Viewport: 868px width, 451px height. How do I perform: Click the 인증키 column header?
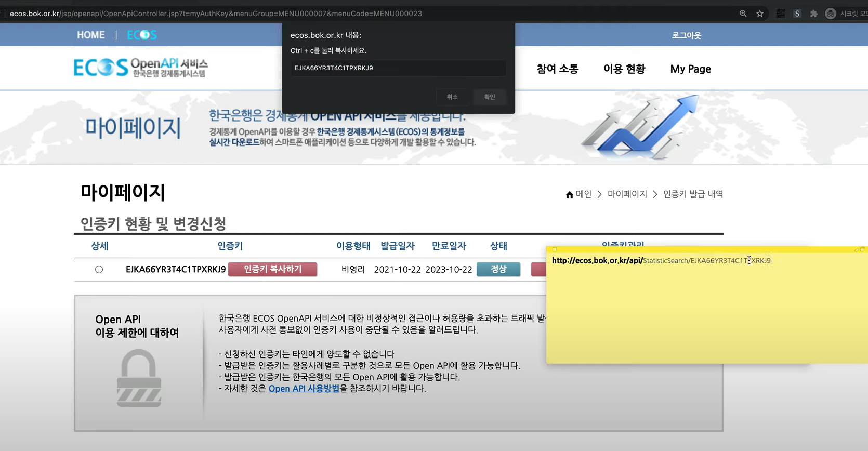[x=230, y=246]
